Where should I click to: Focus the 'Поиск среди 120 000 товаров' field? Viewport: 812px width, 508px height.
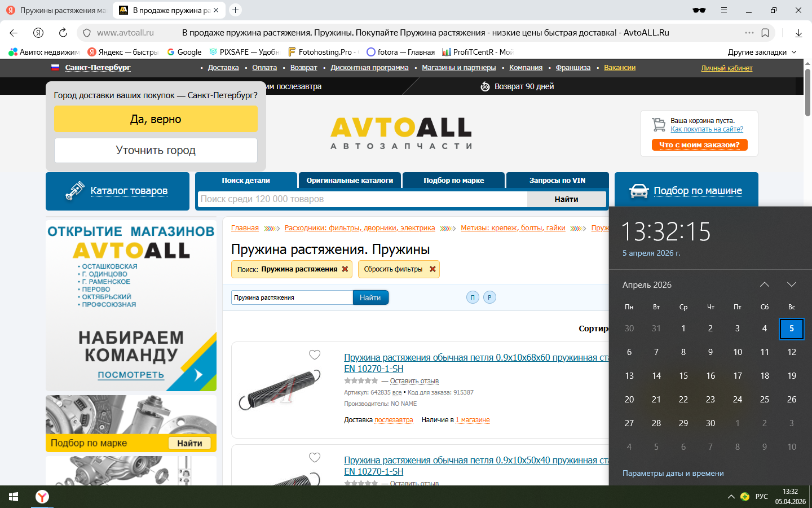point(363,199)
